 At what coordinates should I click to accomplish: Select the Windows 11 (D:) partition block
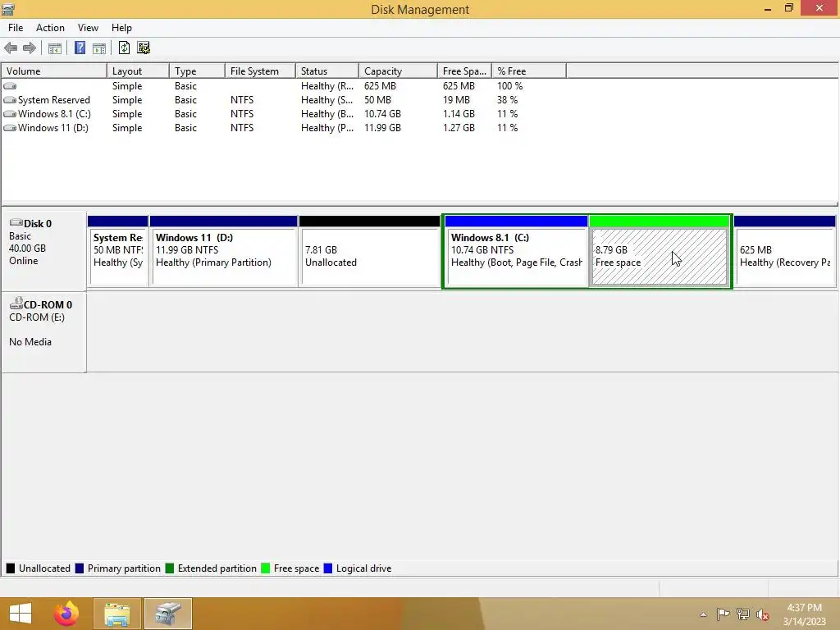click(x=224, y=252)
